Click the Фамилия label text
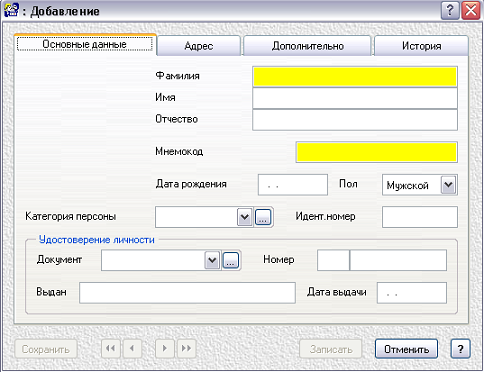 pyautogui.click(x=177, y=76)
